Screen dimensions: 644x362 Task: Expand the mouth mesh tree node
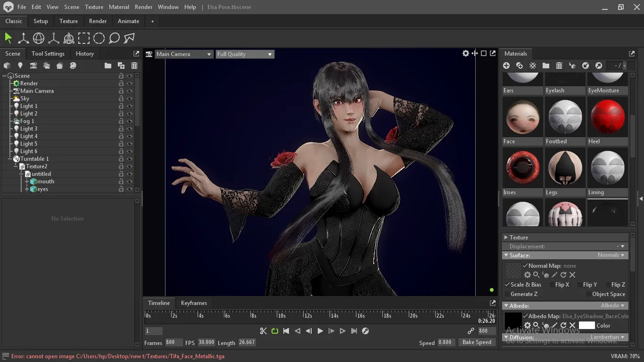(x=27, y=181)
